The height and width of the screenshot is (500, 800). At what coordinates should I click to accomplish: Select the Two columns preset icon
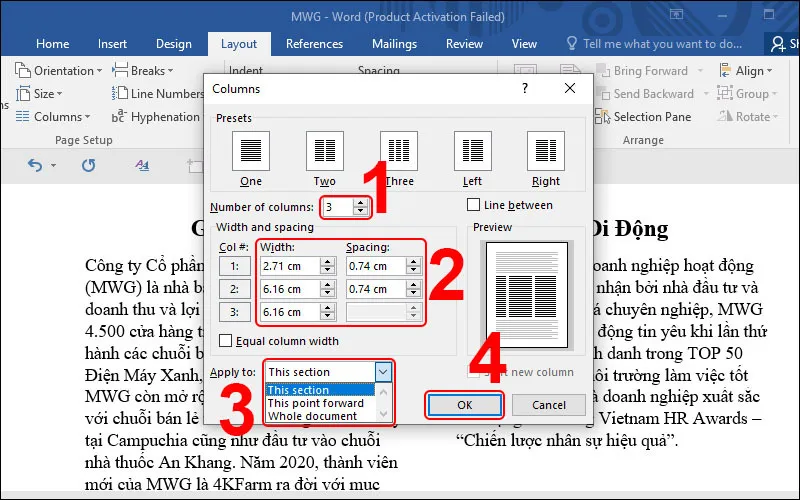click(x=324, y=151)
